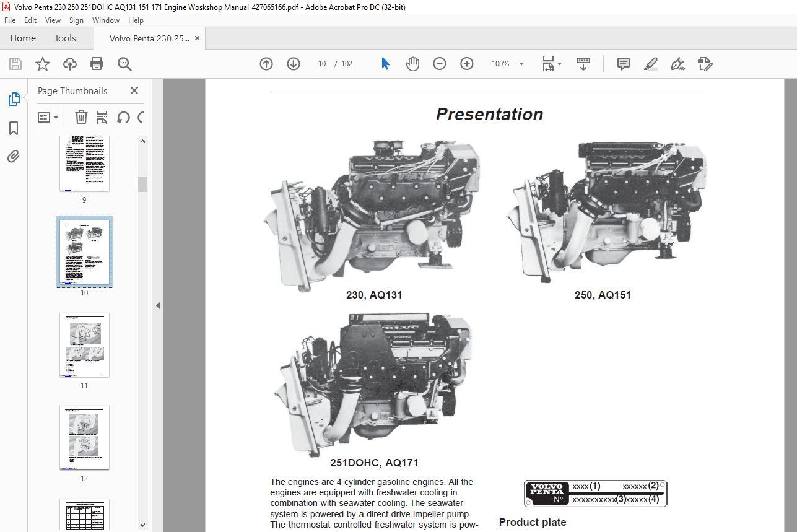Screen dimensions: 797x532
Task: Select the page 12 thumbnail
Action: point(84,438)
